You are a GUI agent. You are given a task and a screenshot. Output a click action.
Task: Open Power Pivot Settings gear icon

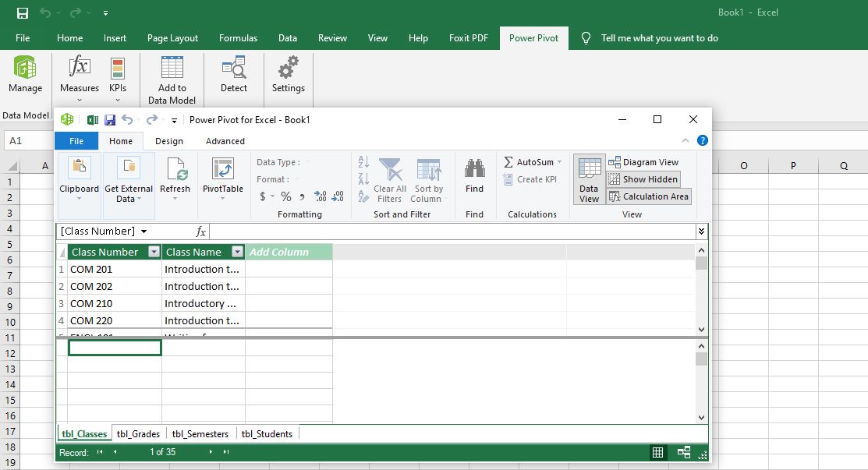point(288,69)
